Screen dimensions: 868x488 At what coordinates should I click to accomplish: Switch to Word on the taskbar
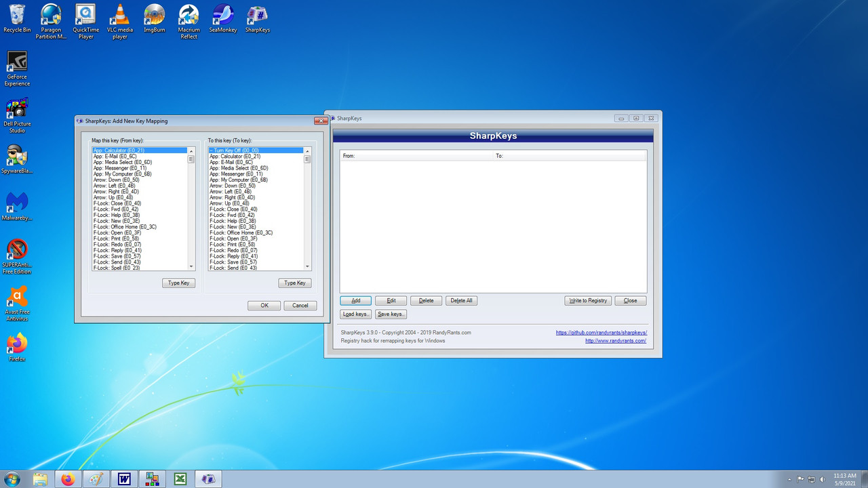point(124,479)
